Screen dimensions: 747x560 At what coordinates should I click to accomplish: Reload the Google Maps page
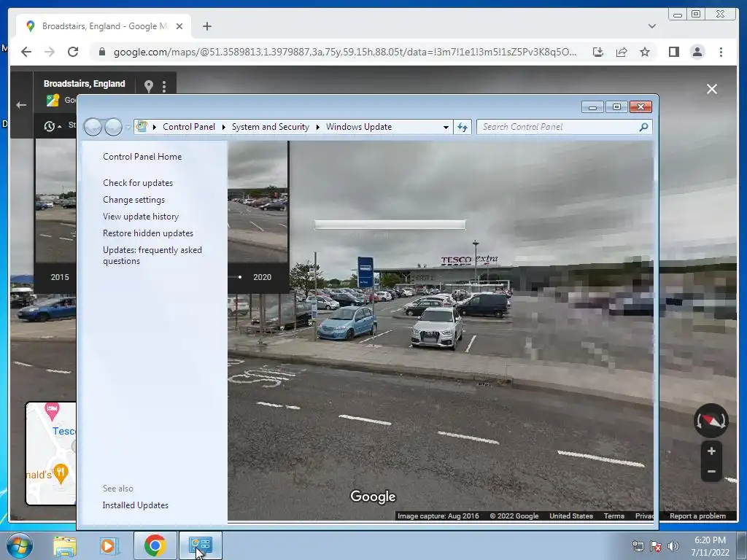(73, 52)
